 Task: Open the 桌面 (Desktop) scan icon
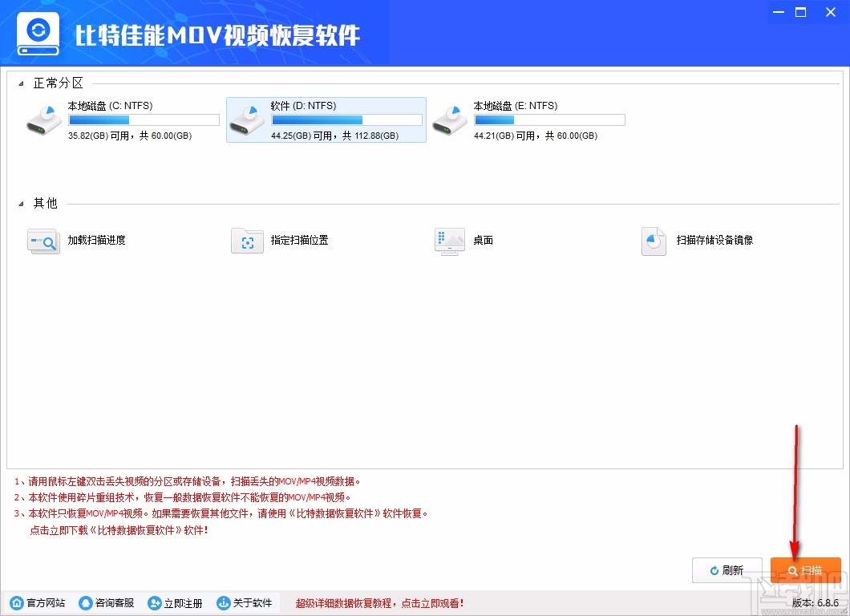[x=449, y=241]
